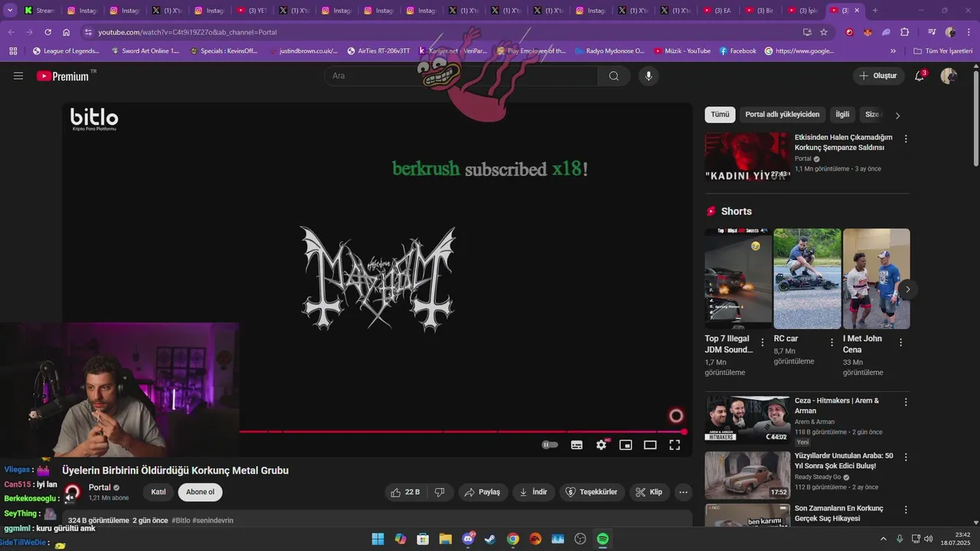Open the YouTube guide hamburger menu
Screen dimensions: 980x551
[18, 76]
